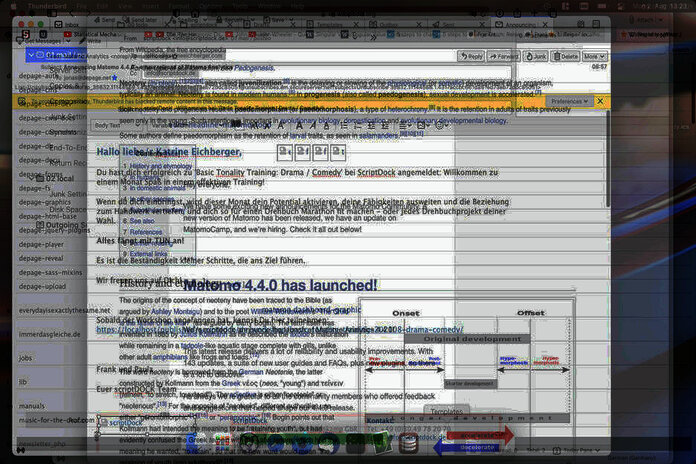Open the depage-sass-mixins folder
This screenshot has height=464, width=696.
click(50, 272)
